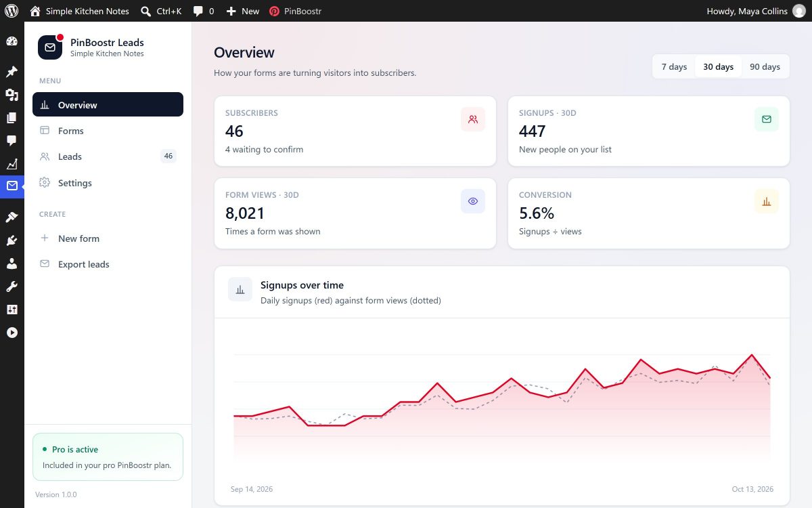
Task: Click "New people on your list" text
Action: [x=565, y=150]
